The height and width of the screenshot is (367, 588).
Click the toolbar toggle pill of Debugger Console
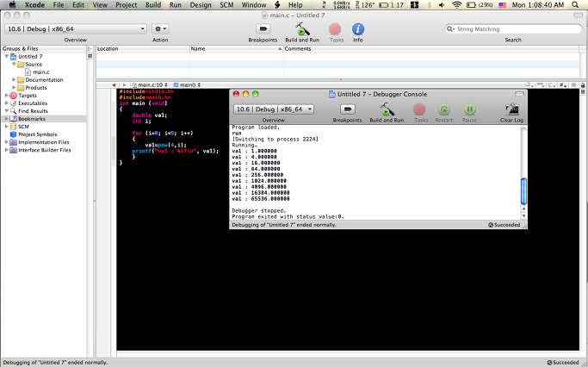(519, 94)
